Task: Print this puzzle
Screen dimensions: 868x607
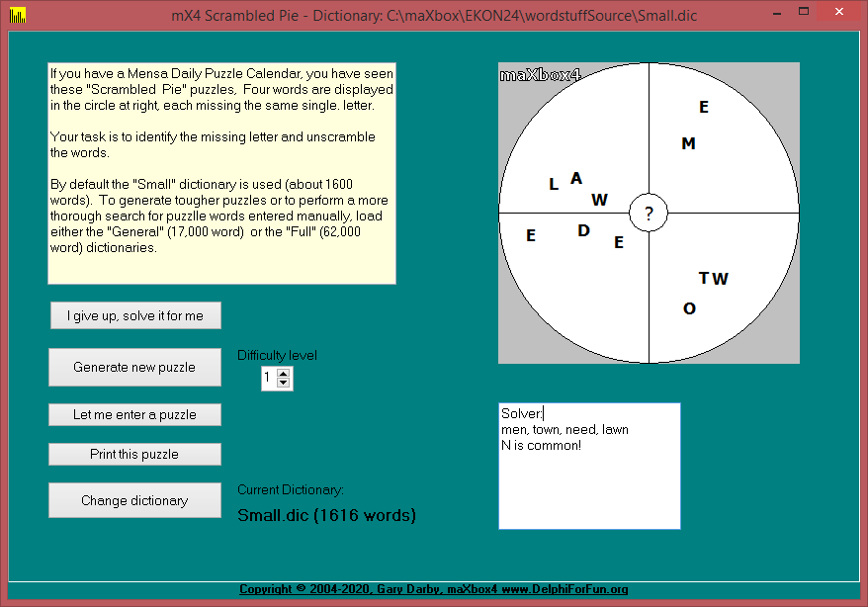Action: coord(134,454)
